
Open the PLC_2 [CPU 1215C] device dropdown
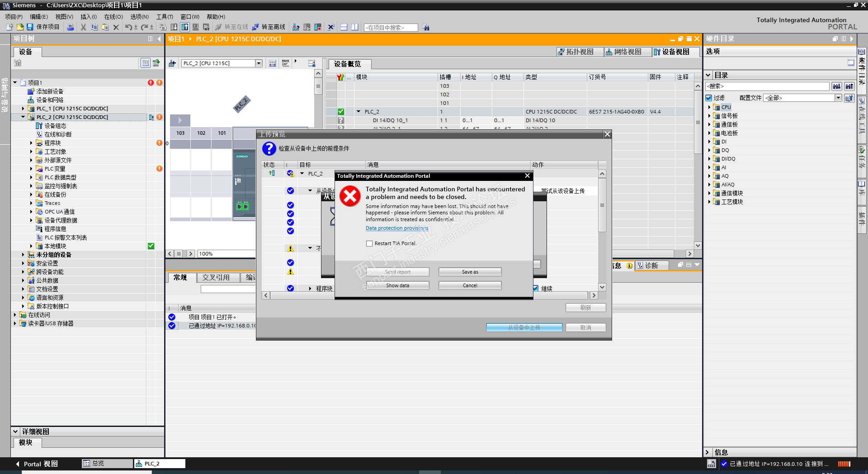pos(259,63)
